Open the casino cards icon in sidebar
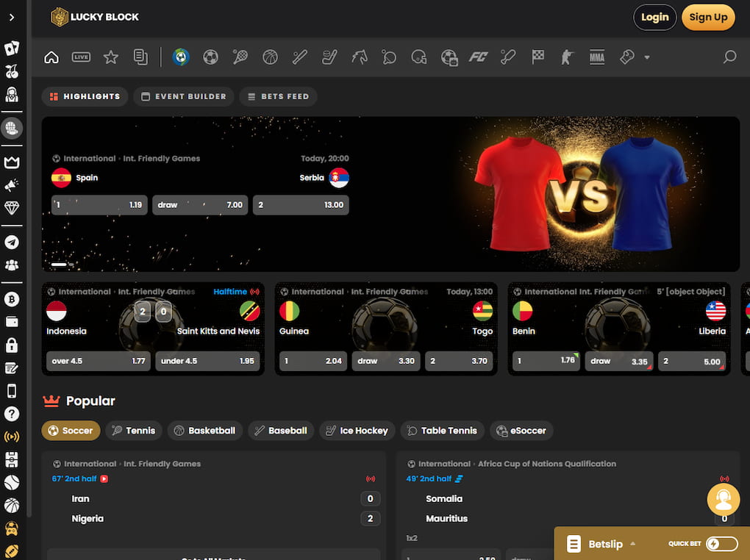 12,48
